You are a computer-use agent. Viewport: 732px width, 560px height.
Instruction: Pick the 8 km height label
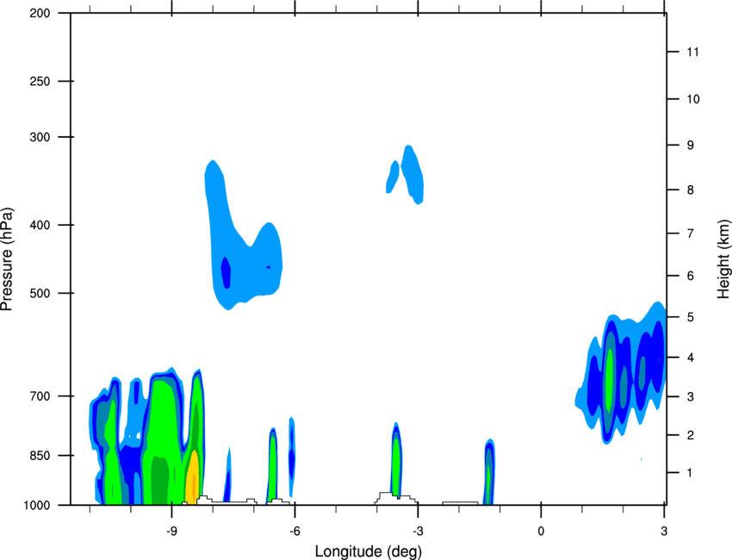click(690, 190)
